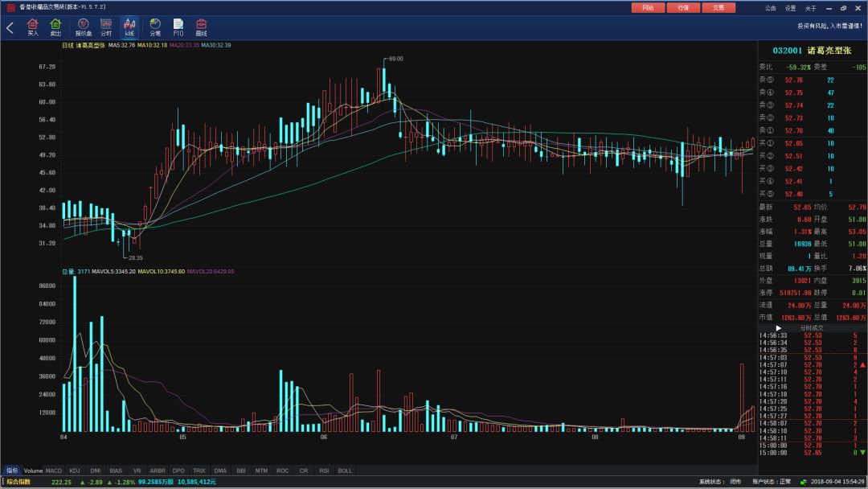Screen dimensions: 868x489
Task: Switch to the KDJ indicator tab
Action: pos(75,471)
